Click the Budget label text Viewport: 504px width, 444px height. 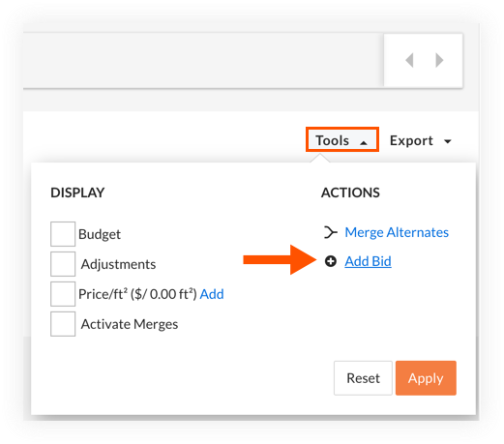tap(100, 234)
